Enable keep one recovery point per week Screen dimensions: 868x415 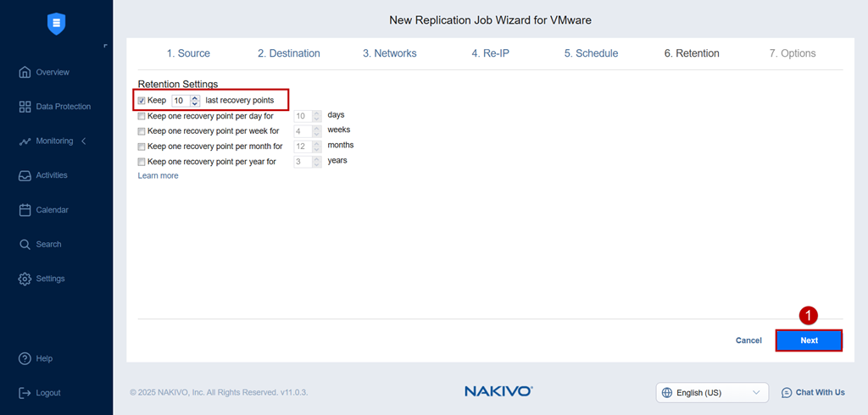[142, 131]
